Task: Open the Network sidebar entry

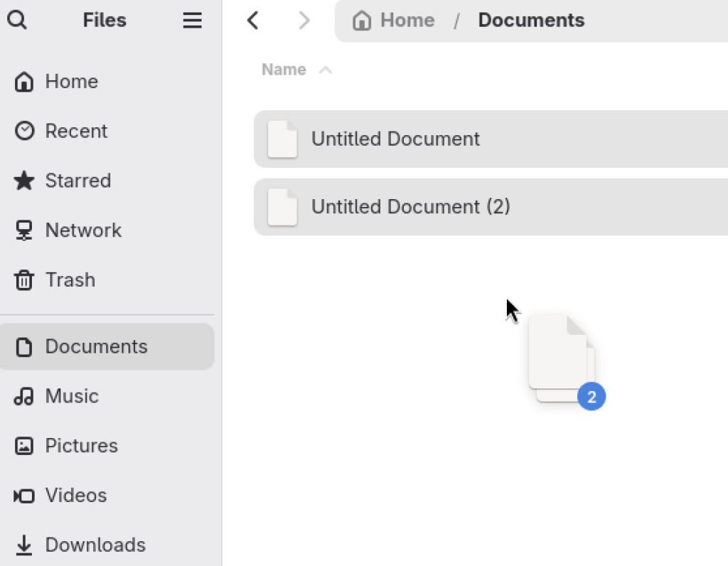Action: point(107,230)
